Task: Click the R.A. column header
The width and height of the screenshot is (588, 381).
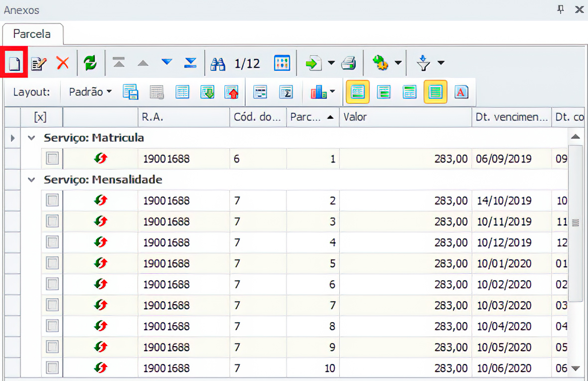Action: [182, 118]
